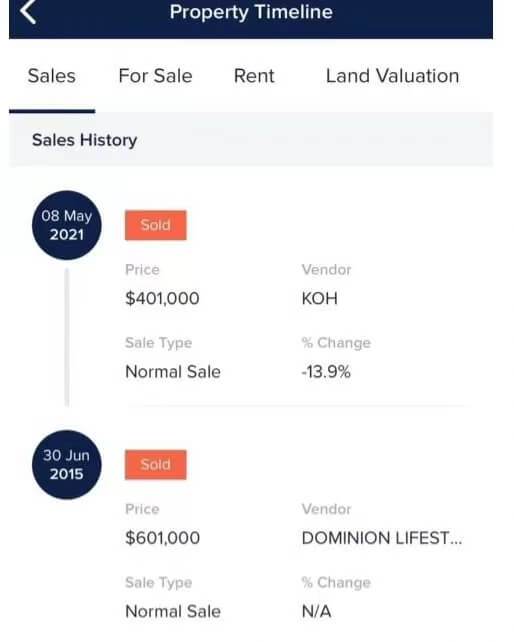Click the -13.9% change value

(326, 372)
